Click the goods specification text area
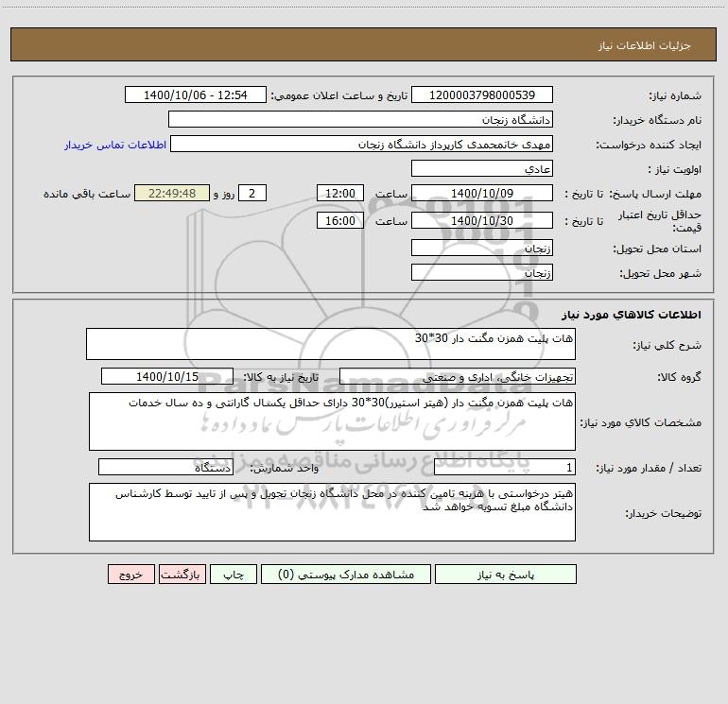This screenshot has height=704, width=728. (332, 421)
